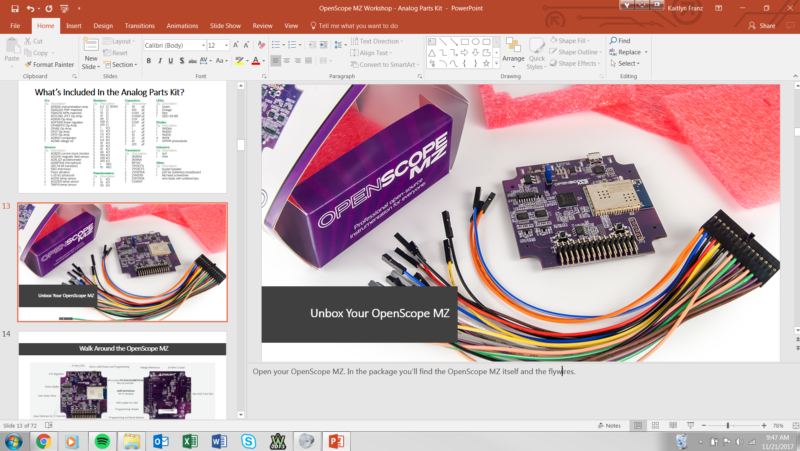Click Tell me what you want to do
The image size is (800, 451).
354,26
